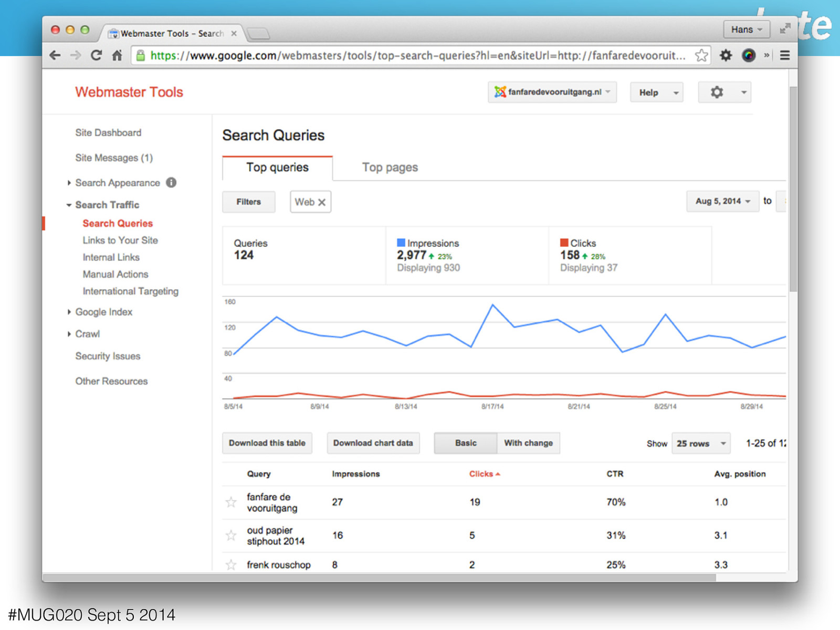Open Links to Your Site
The width and height of the screenshot is (840, 630).
coord(120,240)
